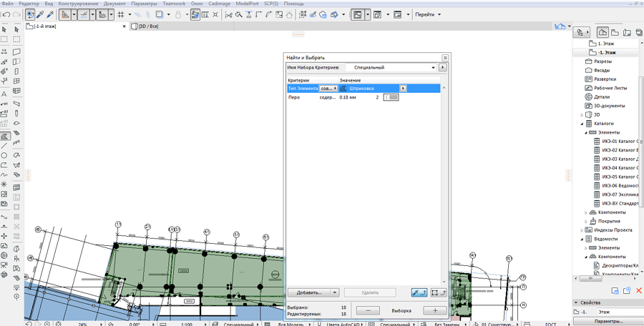Image resolution: width=644 pixels, height=326 pixels.
Task: Select the Hotspot tool in toolbox
Action: [4, 184]
